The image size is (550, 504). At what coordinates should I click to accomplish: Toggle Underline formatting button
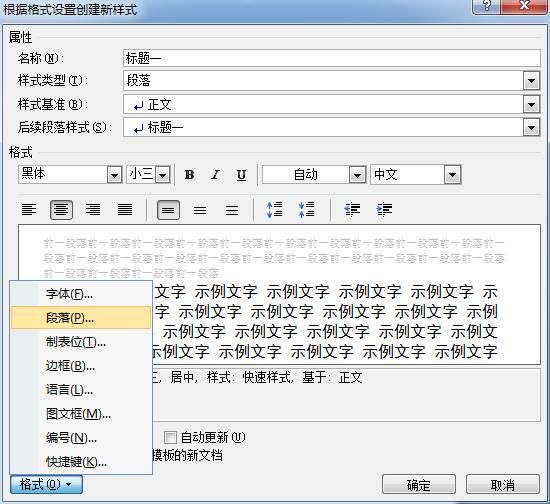click(x=241, y=175)
